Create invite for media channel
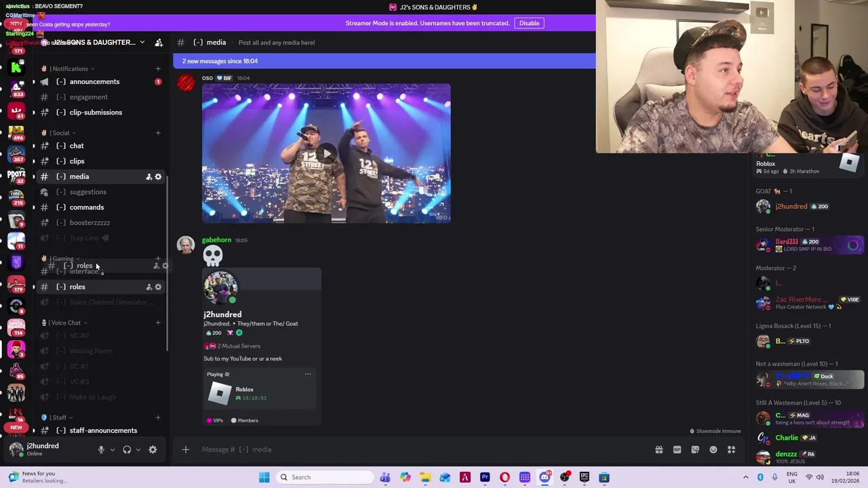 point(149,177)
